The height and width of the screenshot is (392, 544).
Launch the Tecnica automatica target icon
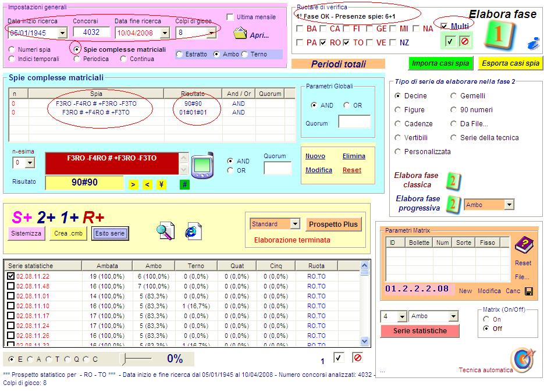pyautogui.click(x=521, y=360)
